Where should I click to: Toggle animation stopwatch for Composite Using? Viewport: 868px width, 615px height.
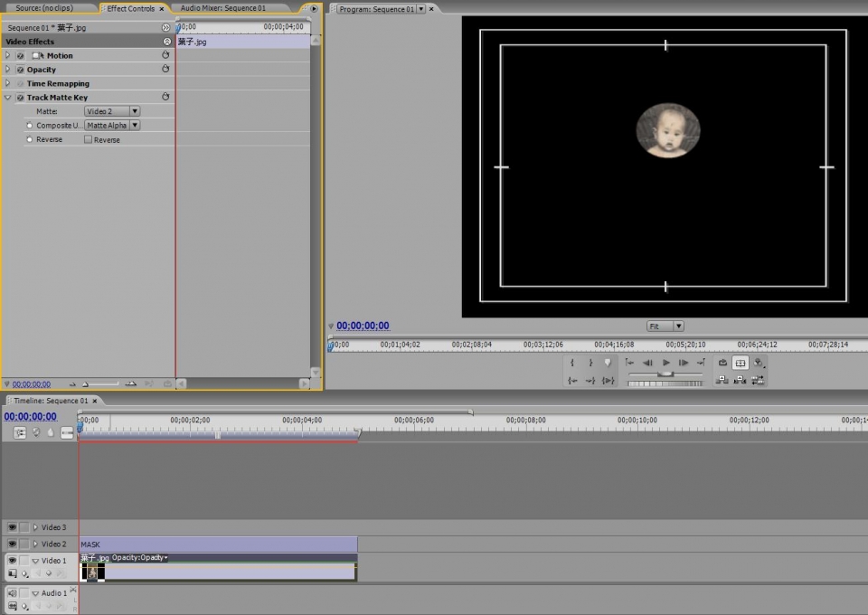[30, 126]
